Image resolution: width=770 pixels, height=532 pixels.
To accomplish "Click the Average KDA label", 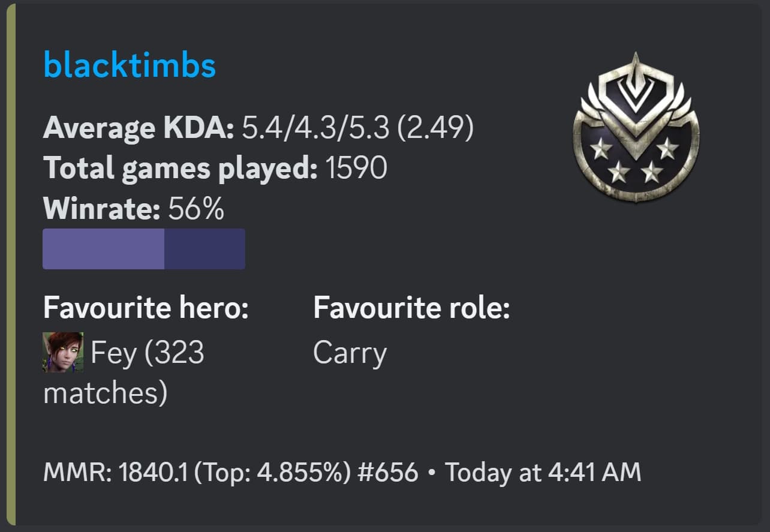I will [x=139, y=128].
